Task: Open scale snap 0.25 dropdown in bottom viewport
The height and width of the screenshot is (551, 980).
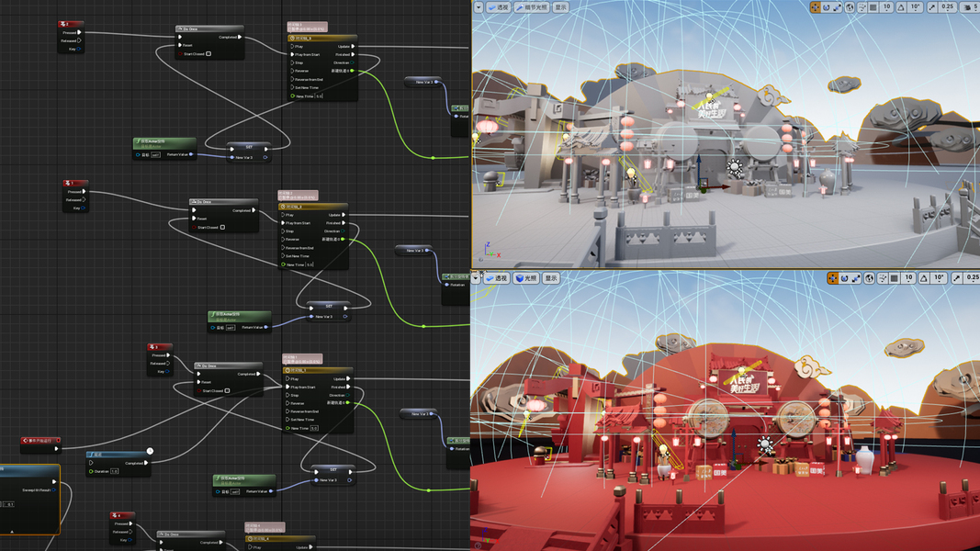Action: pos(972,278)
